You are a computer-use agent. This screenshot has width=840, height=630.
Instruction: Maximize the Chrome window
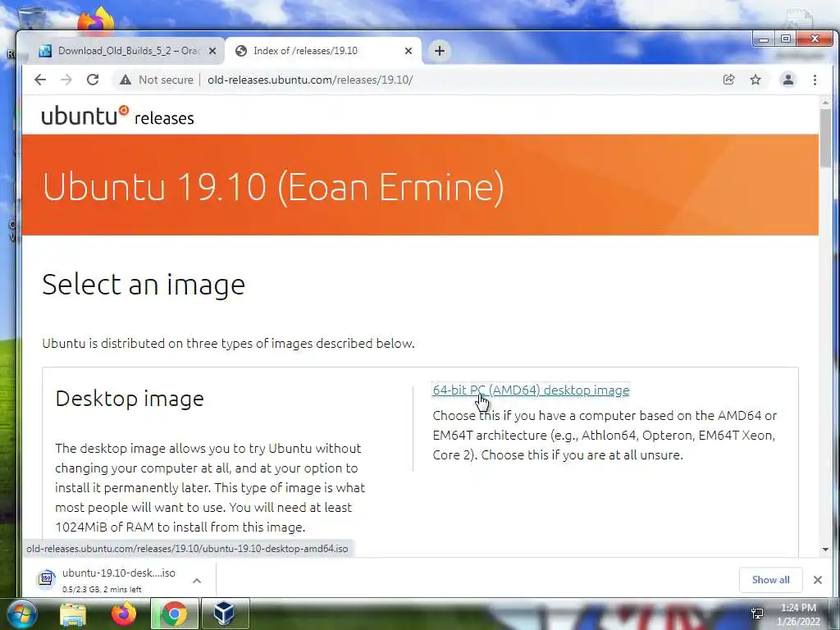pyautogui.click(x=785, y=39)
